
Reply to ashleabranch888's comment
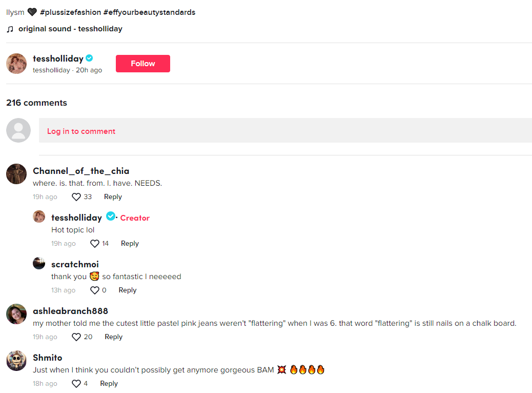point(114,337)
